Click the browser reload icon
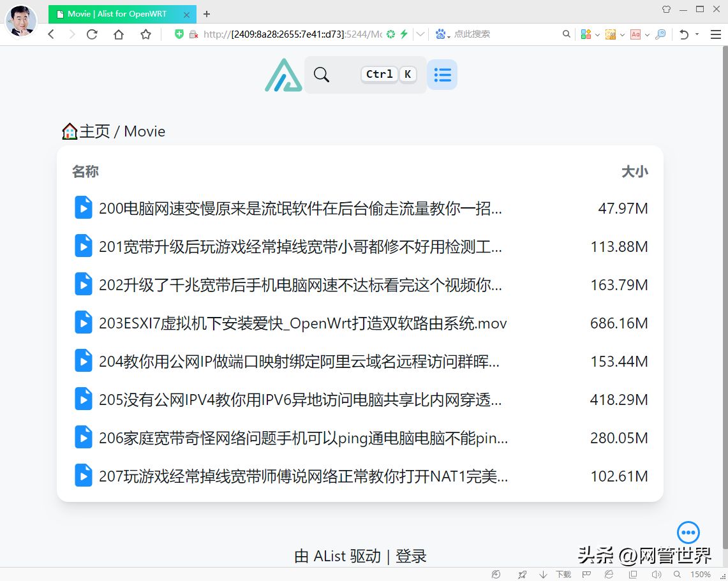The width and height of the screenshot is (728, 581). (x=92, y=34)
